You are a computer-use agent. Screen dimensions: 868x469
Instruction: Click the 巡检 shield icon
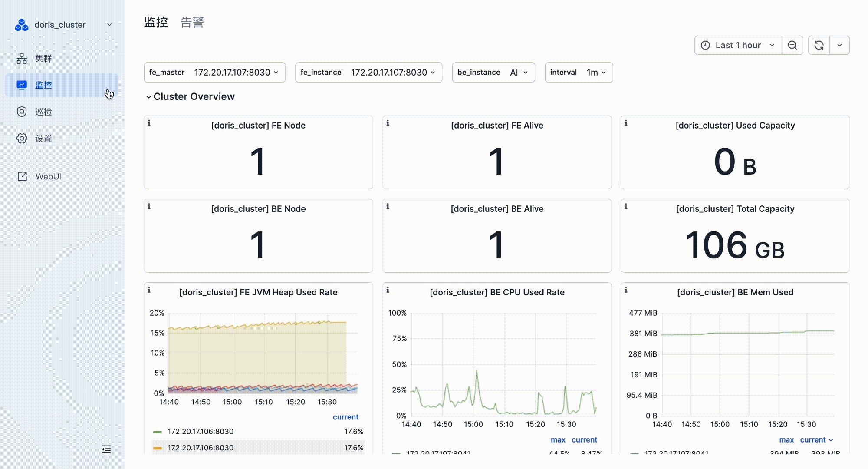[22, 112]
